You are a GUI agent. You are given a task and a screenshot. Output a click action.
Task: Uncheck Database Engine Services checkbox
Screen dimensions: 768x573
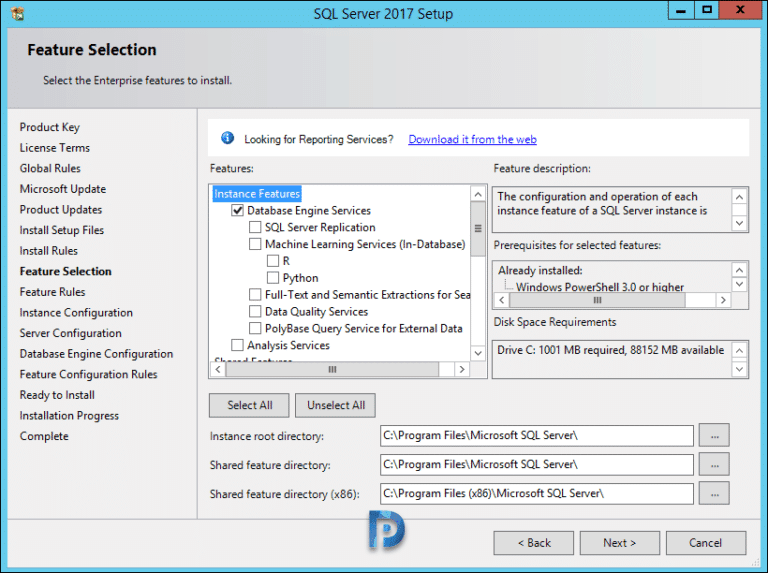pyautogui.click(x=238, y=211)
